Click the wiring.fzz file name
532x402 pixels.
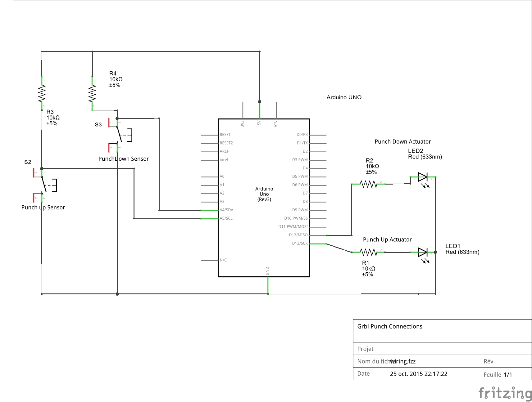(x=403, y=361)
